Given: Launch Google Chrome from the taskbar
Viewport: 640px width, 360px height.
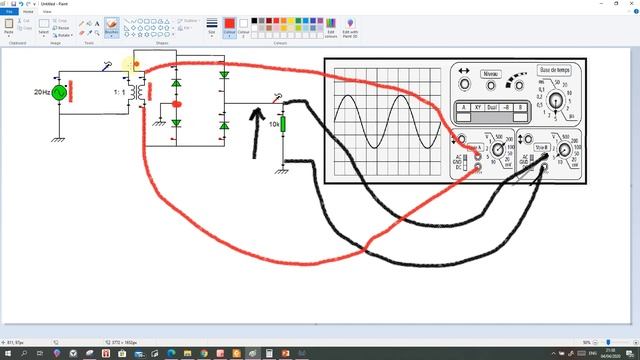Looking at the screenshot, I should (x=204, y=353).
